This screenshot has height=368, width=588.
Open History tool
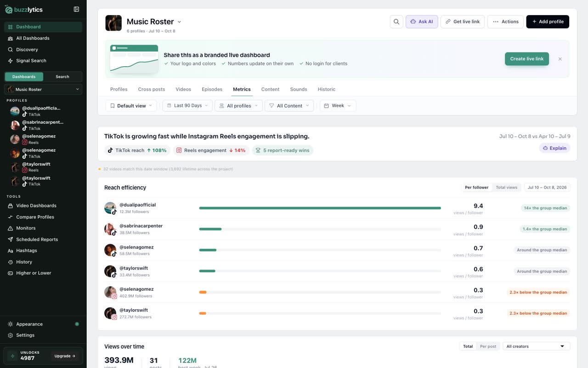pos(43,262)
